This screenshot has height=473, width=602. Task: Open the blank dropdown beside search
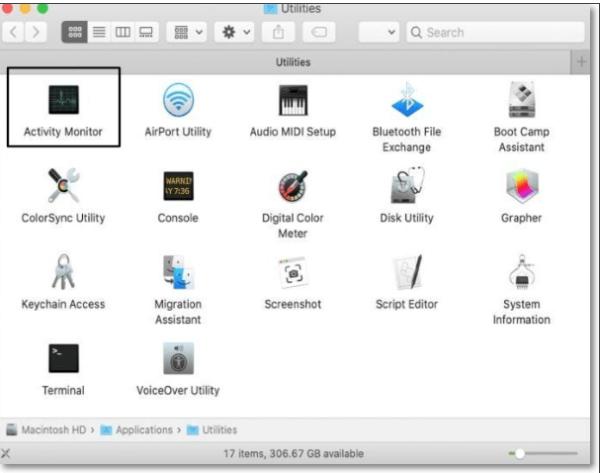point(379,32)
